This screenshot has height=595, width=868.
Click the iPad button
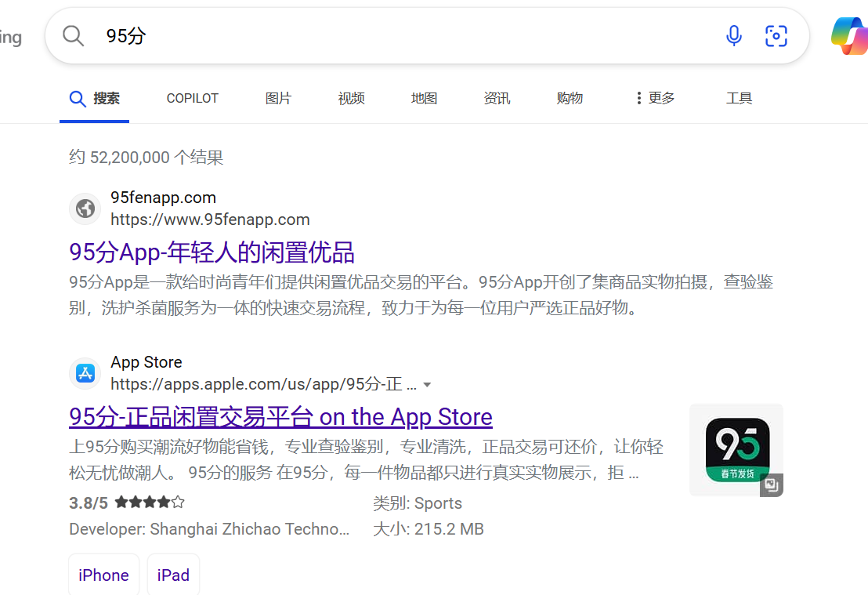pos(173,575)
